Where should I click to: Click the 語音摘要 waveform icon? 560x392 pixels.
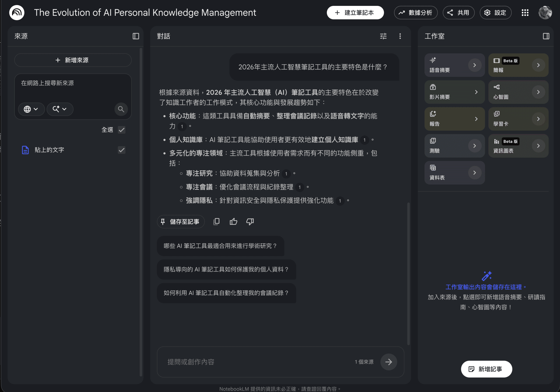pos(433,60)
